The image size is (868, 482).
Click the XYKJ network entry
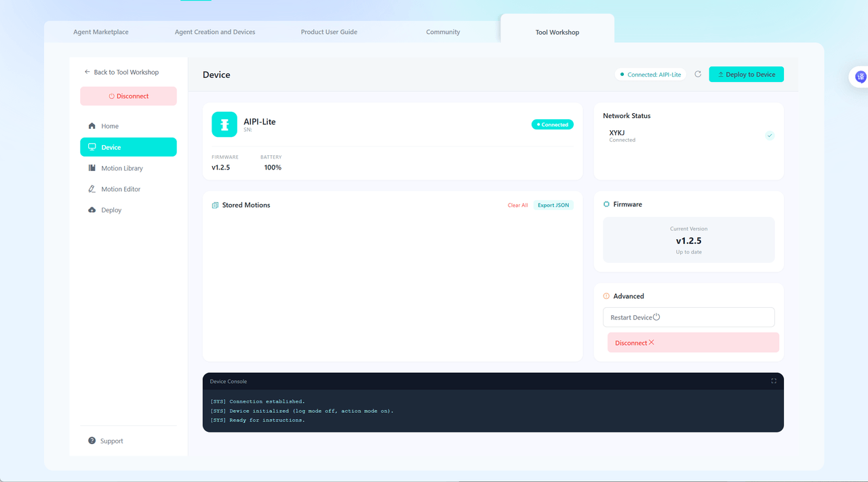click(688, 136)
